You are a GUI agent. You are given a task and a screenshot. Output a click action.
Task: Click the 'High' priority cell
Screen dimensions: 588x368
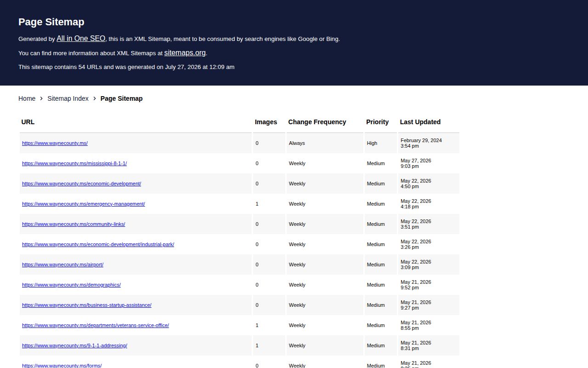click(x=381, y=143)
